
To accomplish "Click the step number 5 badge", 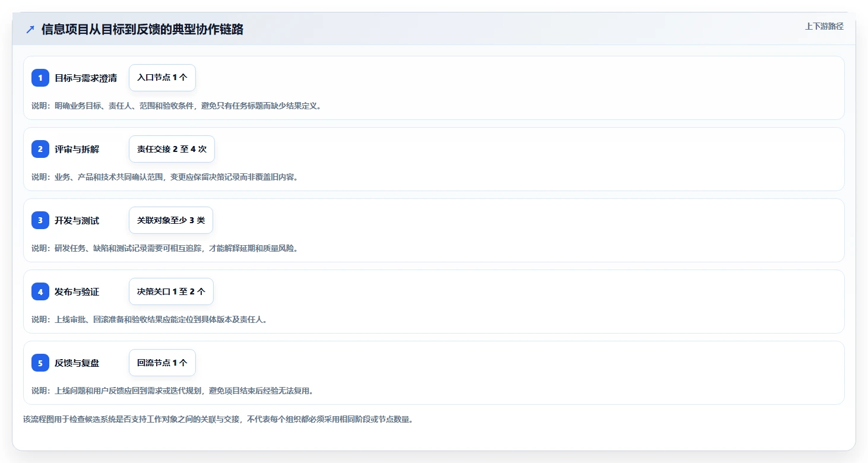I will click(40, 363).
